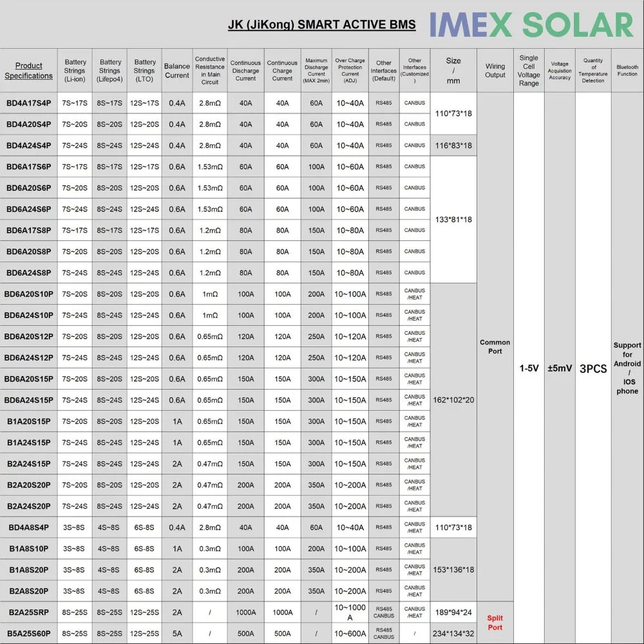Select the BD6A17S6P model name

(x=29, y=167)
